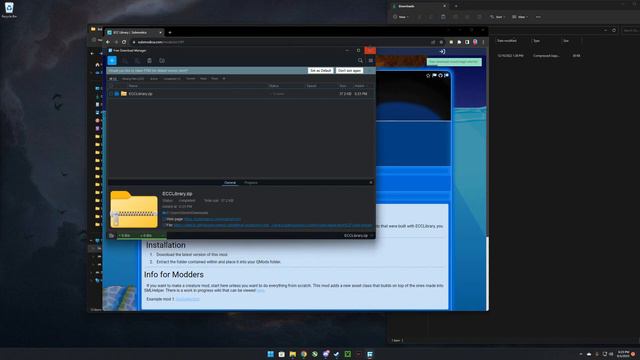Open search in Free Download Manager

coord(360,60)
